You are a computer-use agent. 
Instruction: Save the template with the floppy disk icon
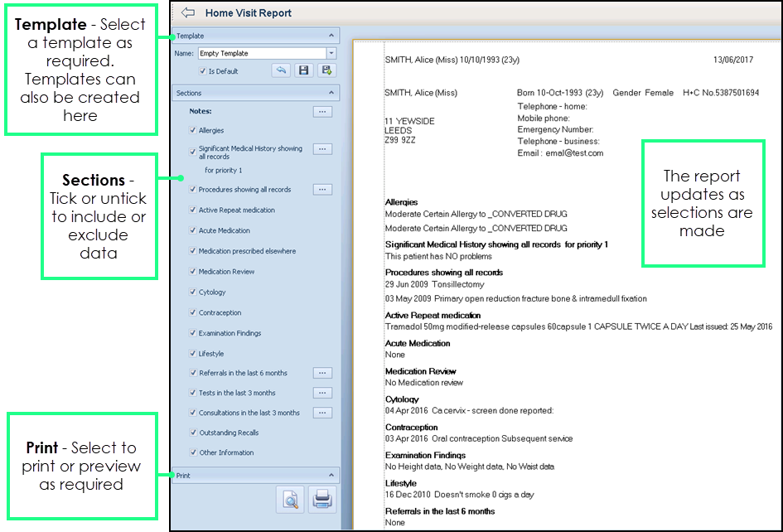pyautogui.click(x=303, y=71)
